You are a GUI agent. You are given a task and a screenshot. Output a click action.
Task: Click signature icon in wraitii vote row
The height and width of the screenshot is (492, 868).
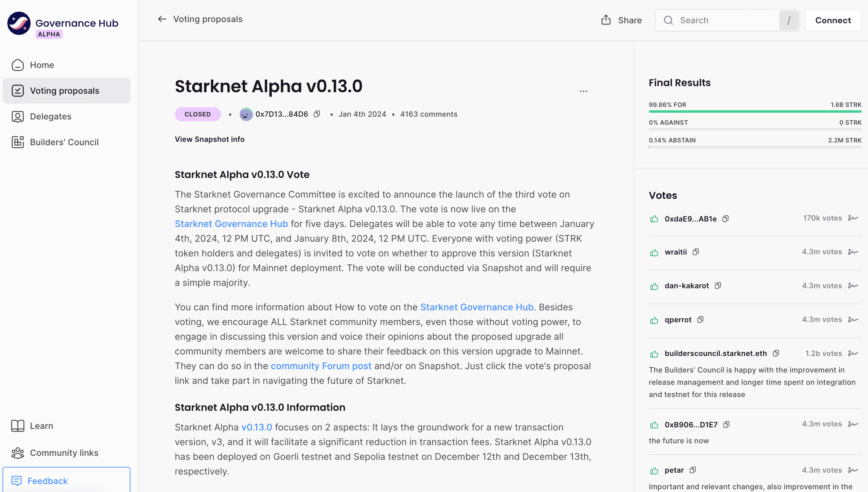(853, 252)
